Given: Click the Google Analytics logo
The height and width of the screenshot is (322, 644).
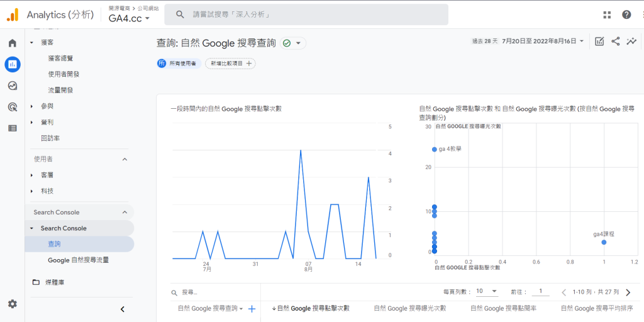Looking at the screenshot, I should point(13,15).
